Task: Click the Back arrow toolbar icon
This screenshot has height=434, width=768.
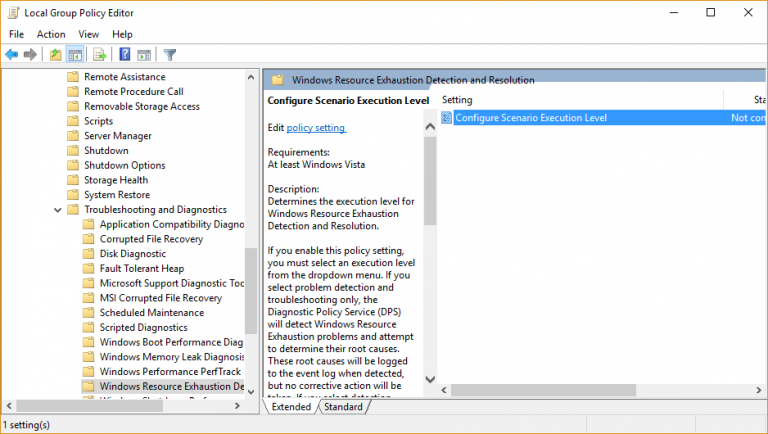Action: coord(12,54)
